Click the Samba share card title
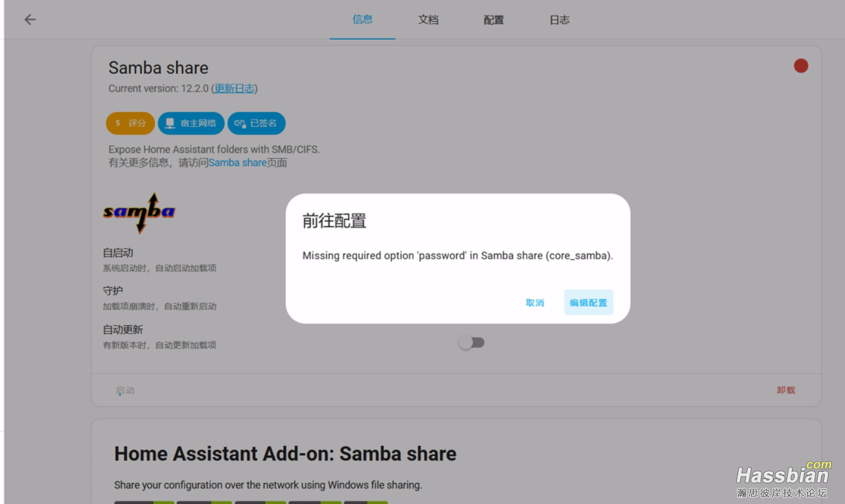845x504 pixels. pyautogui.click(x=158, y=68)
